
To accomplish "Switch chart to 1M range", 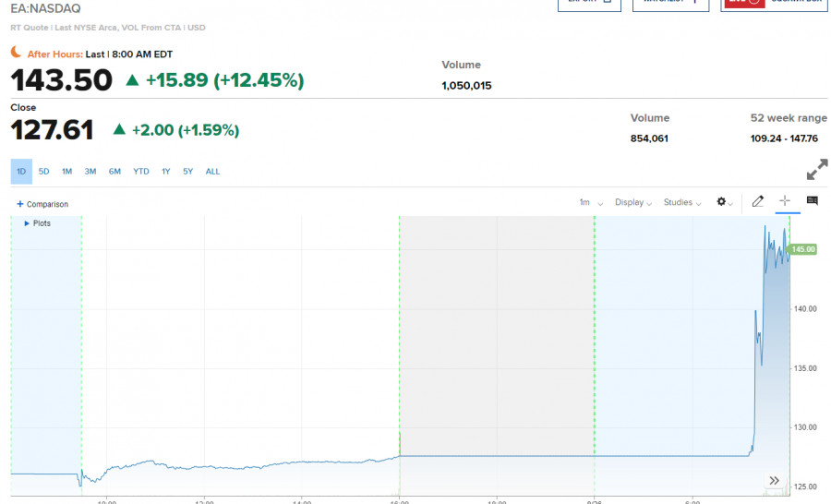I will point(67,171).
